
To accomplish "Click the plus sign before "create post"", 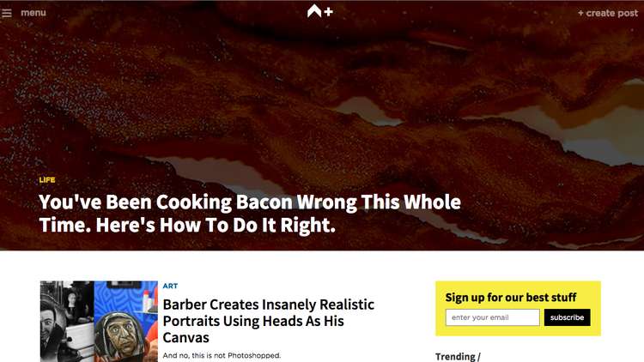I will coord(580,13).
